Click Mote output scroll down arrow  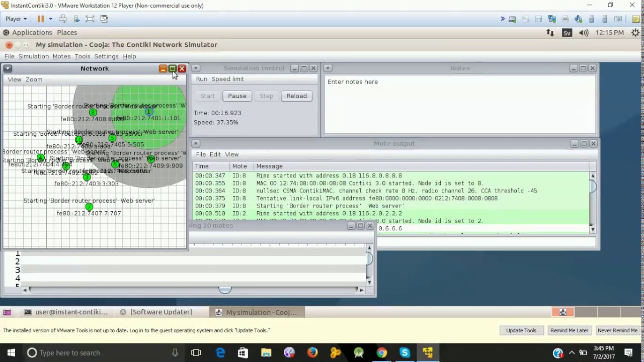click(593, 229)
